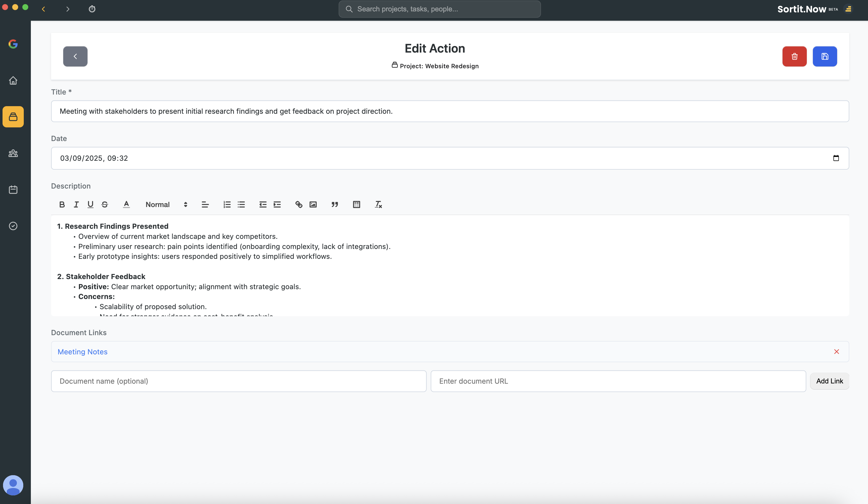Open the calendar view from sidebar
The height and width of the screenshot is (504, 868).
point(13,190)
